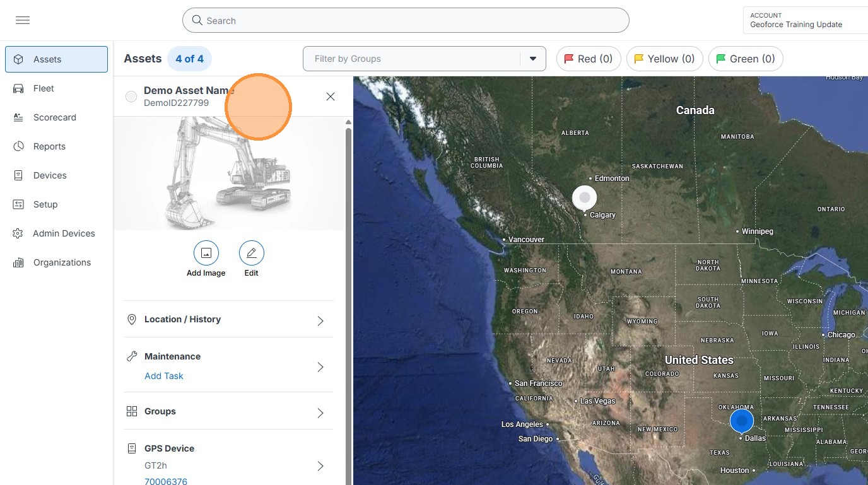Viewport: 868px width, 485px height.
Task: Click the excavator asset image
Action: click(229, 173)
